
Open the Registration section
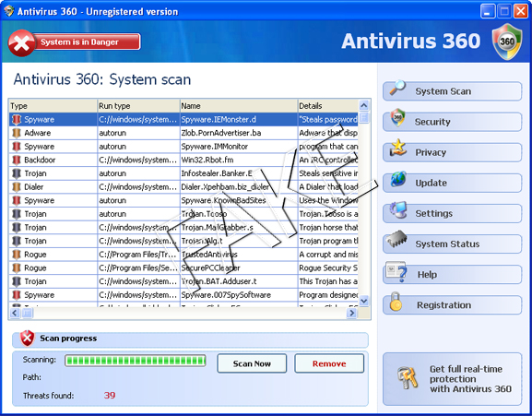click(453, 305)
